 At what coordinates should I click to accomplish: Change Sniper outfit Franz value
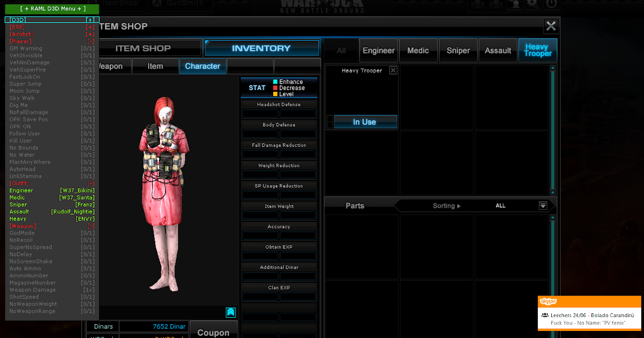[85, 204]
